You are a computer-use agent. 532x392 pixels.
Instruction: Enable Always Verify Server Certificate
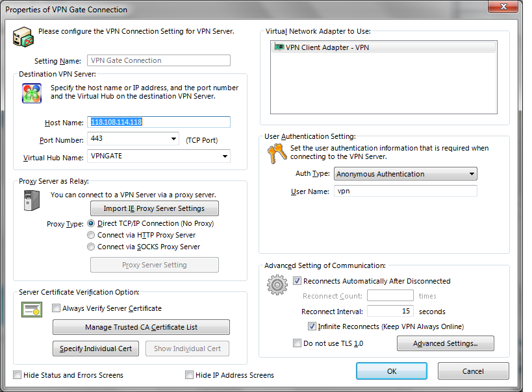[x=57, y=308]
